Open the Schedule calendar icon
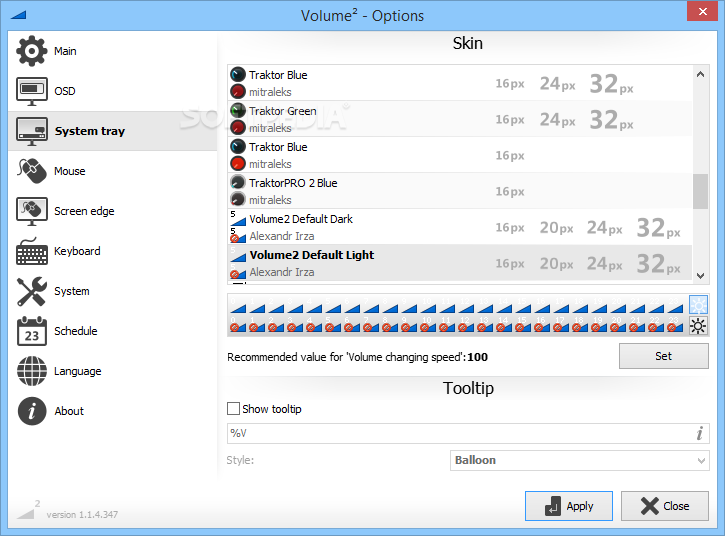 pos(31,331)
